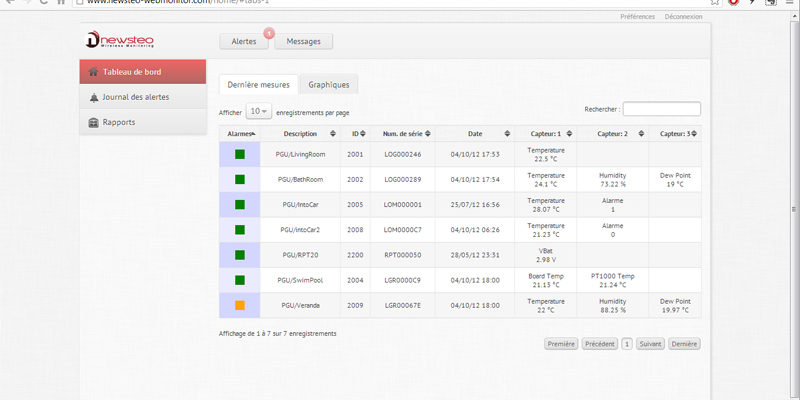The height and width of the screenshot is (400, 800).
Task: Click green alarm status of PGU/intoCar2
Action: click(240, 230)
